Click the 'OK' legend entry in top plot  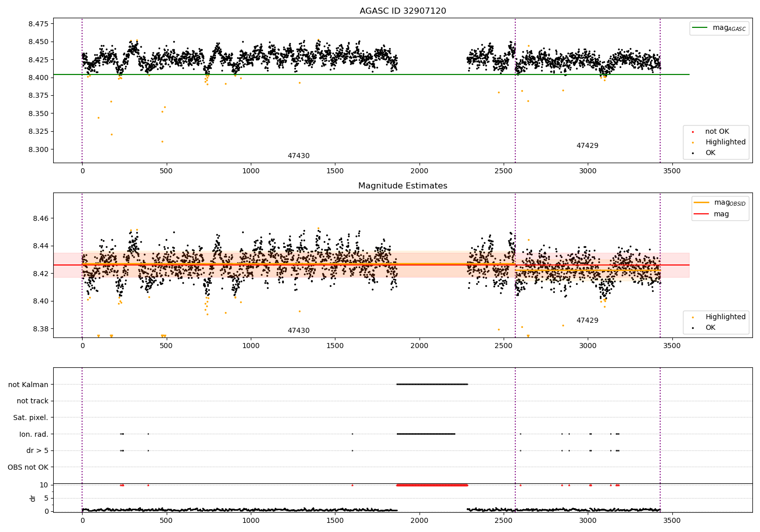pyautogui.click(x=710, y=153)
